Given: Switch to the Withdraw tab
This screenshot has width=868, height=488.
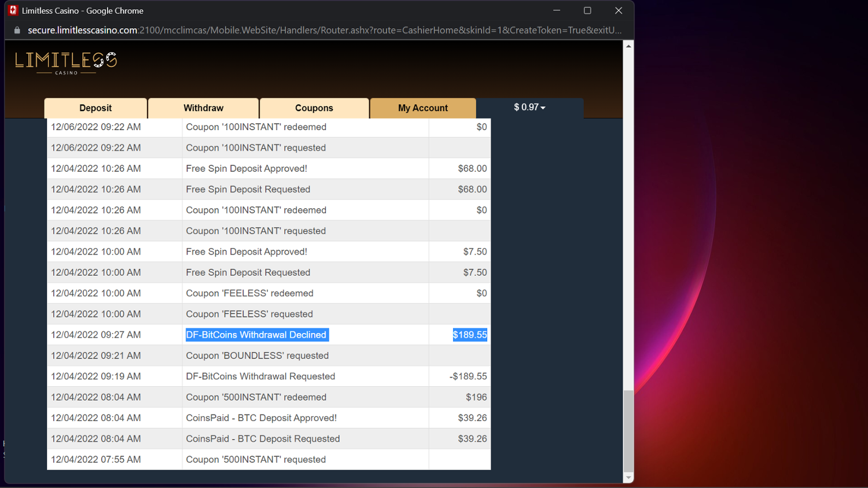Looking at the screenshot, I should coord(203,108).
